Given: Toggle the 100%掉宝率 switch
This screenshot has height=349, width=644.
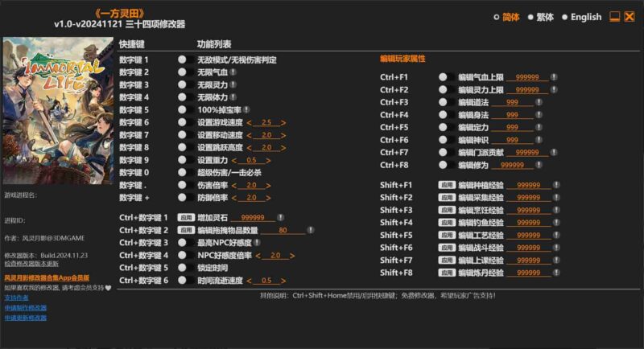Looking at the screenshot, I should 185,109.
